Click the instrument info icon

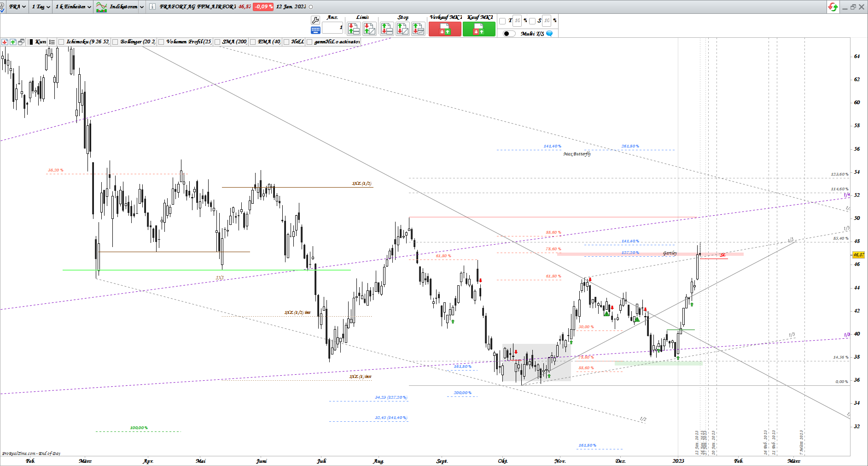[152, 7]
